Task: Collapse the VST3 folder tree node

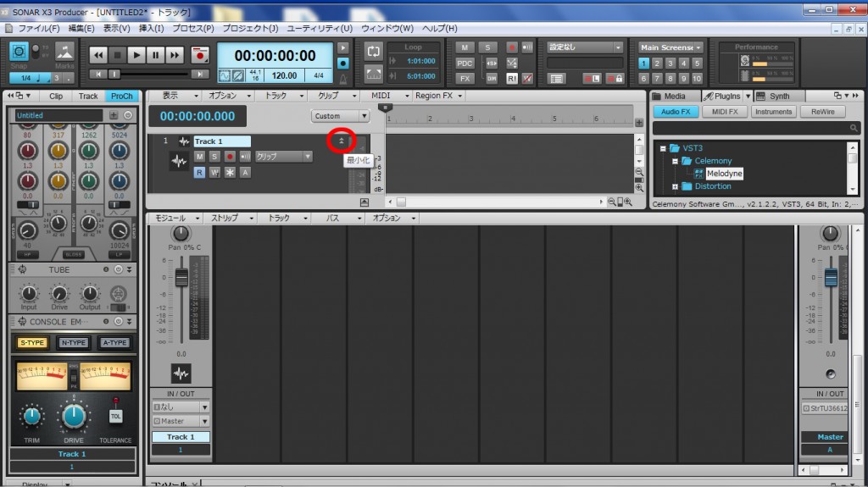Action: tap(663, 148)
